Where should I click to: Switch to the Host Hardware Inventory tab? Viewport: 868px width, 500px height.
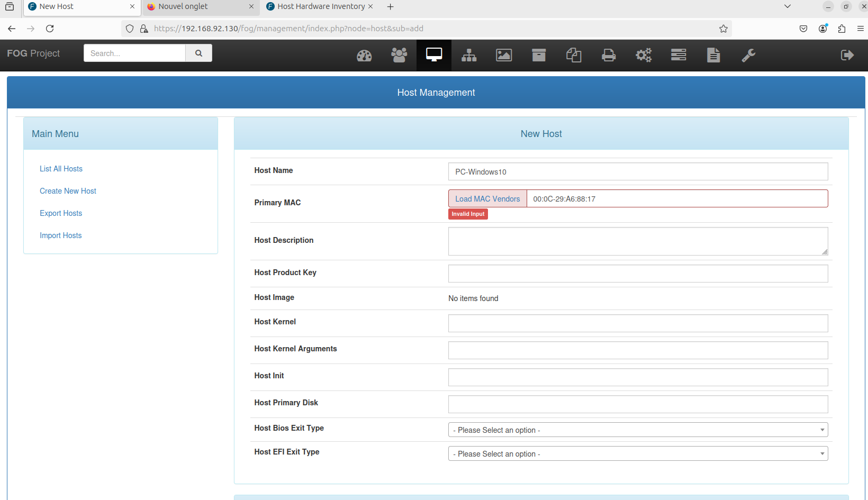[320, 6]
